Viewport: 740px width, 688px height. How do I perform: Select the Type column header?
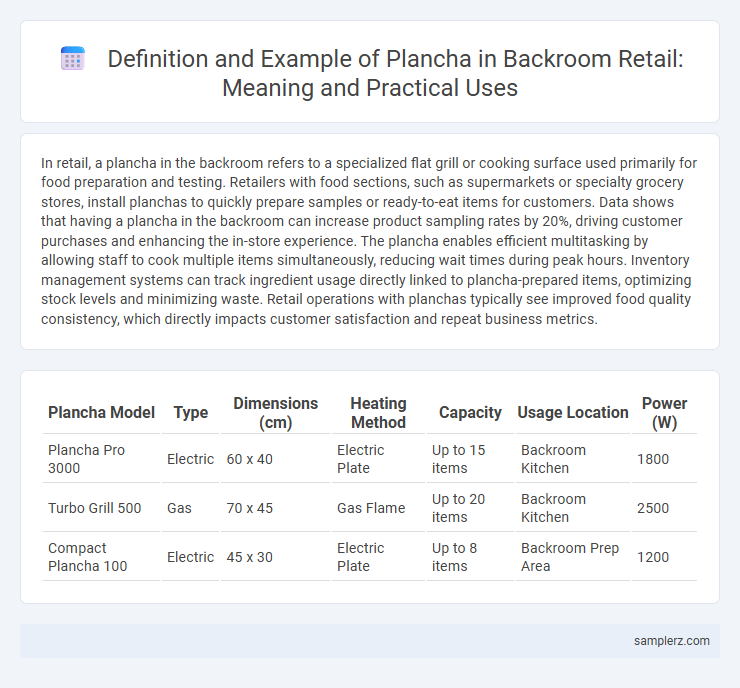(x=191, y=412)
